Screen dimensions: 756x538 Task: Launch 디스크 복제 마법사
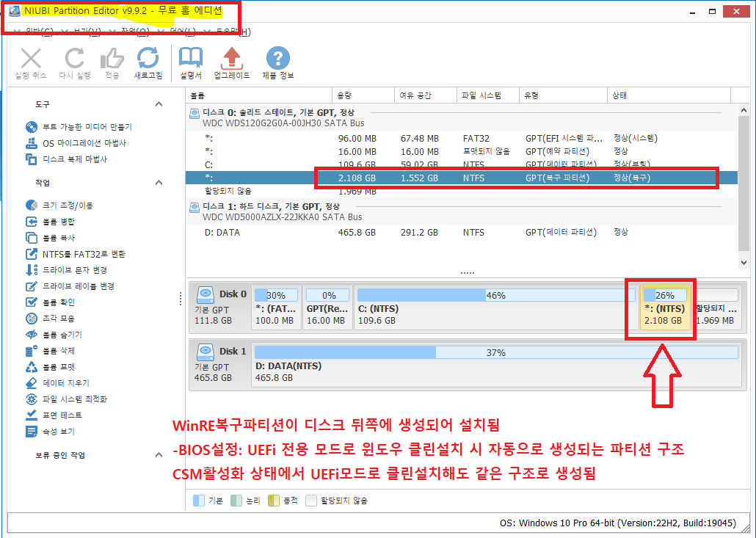(66, 159)
